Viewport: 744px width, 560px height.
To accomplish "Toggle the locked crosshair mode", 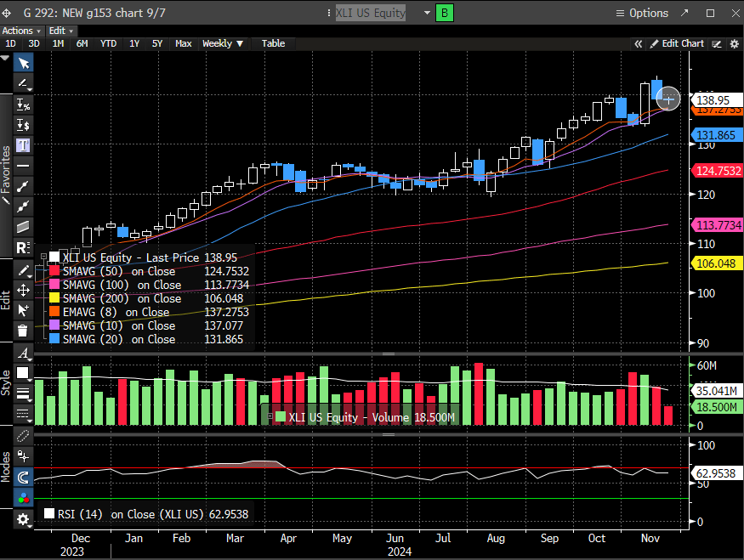I will pyautogui.click(x=23, y=456).
